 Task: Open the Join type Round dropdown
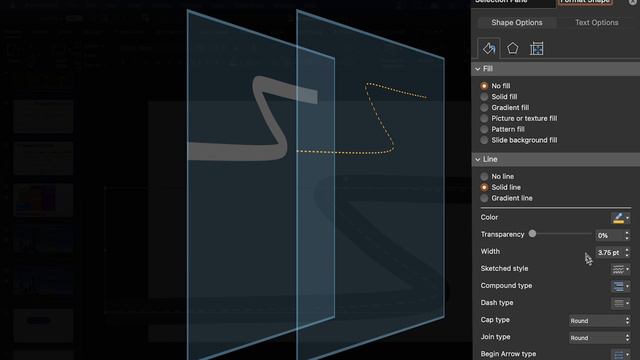pyautogui.click(x=600, y=338)
